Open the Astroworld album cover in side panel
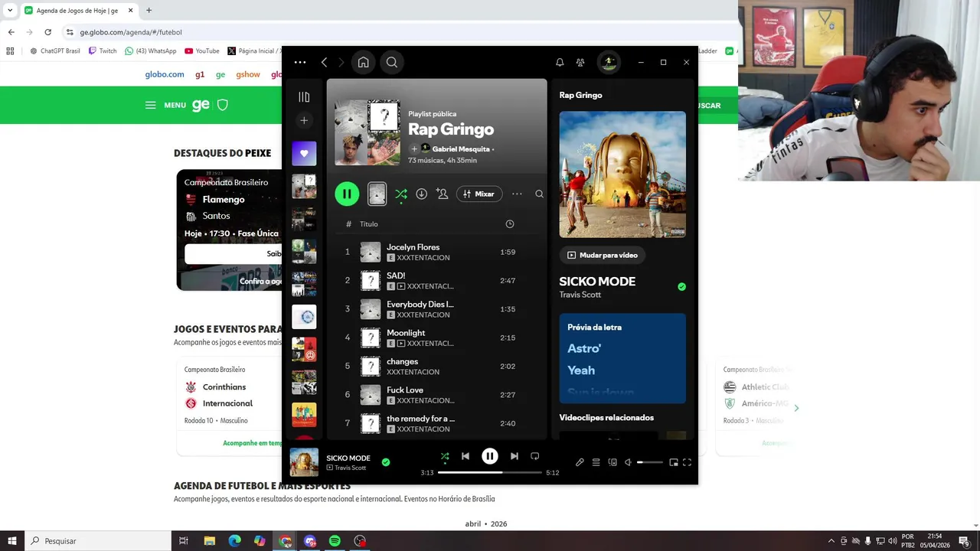 click(622, 174)
